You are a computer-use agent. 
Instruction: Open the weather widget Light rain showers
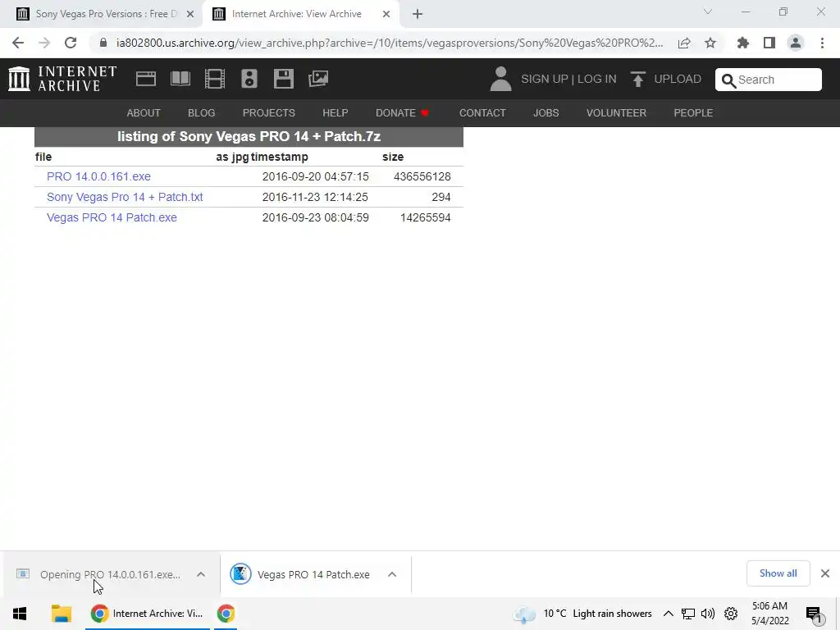tap(582, 614)
